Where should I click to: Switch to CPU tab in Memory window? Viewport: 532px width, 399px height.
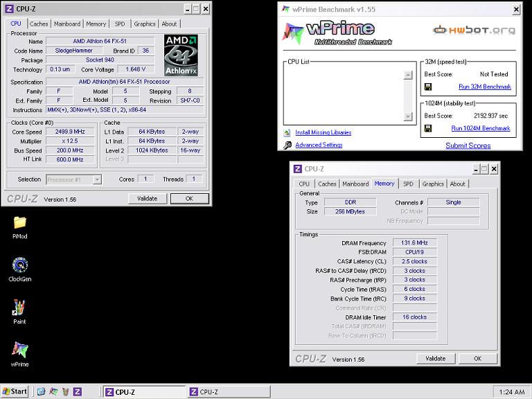(x=304, y=184)
